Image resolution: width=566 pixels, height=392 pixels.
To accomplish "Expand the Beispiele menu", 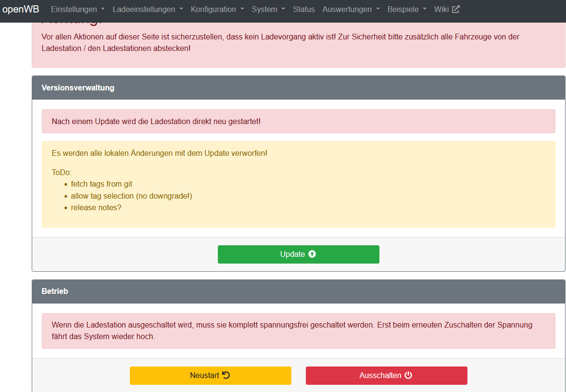I will (407, 10).
